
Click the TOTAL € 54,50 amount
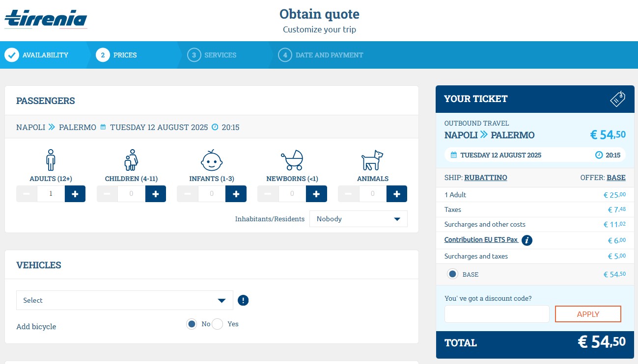[x=602, y=342]
